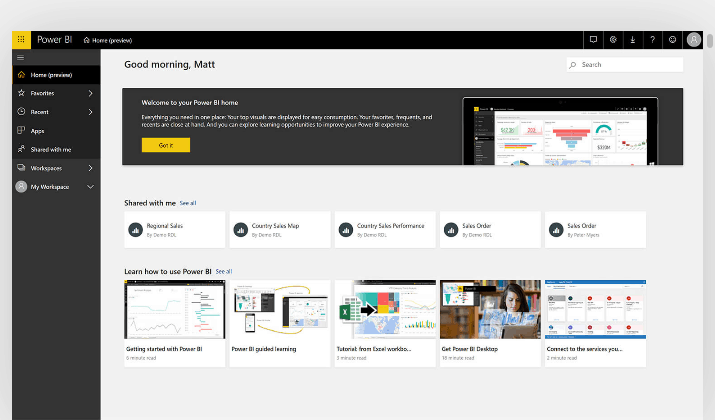Click the home icon in header breadcrumb
The height and width of the screenshot is (420, 715).
(x=87, y=40)
